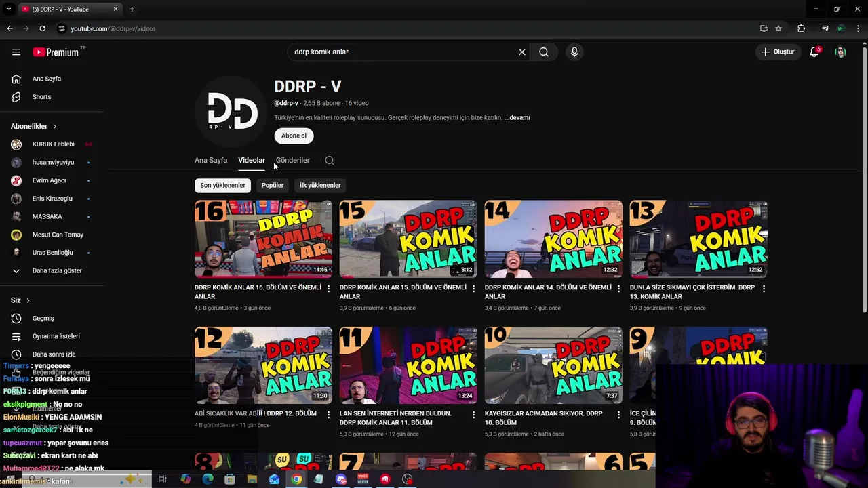The width and height of the screenshot is (868, 488).
Task: Reload the page in Chrome
Action: coord(42,28)
